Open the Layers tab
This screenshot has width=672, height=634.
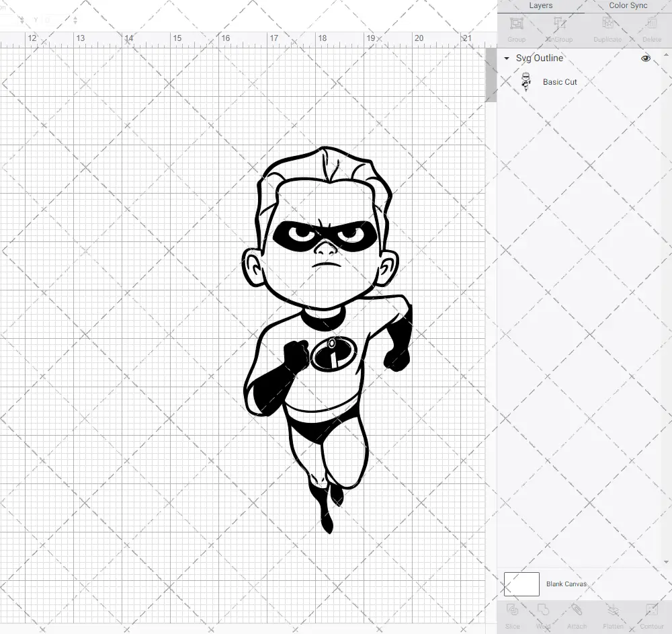(540, 5)
